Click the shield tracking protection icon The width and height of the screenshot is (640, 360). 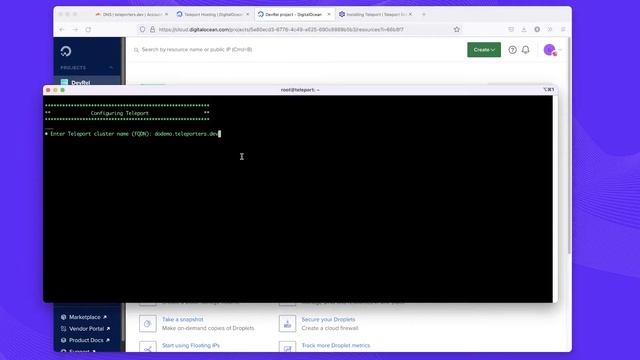(142, 29)
